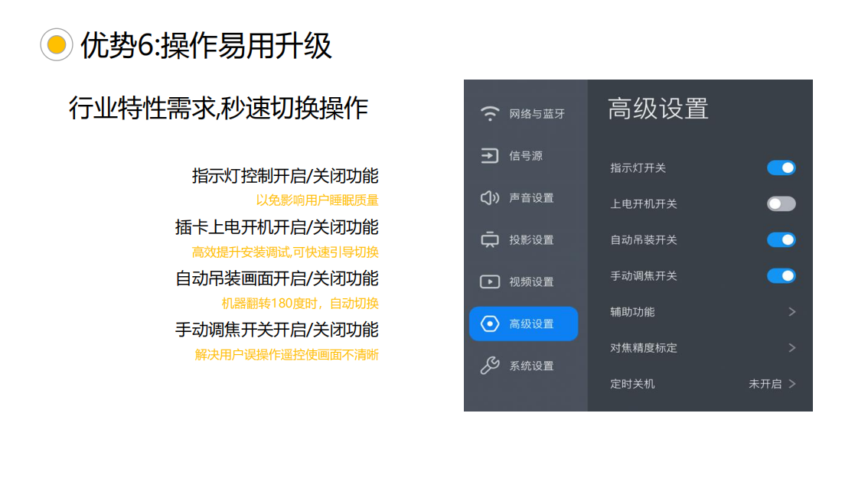Switch off the 手动调焦开关 toggle
This screenshot has width=868, height=488.
click(x=781, y=275)
